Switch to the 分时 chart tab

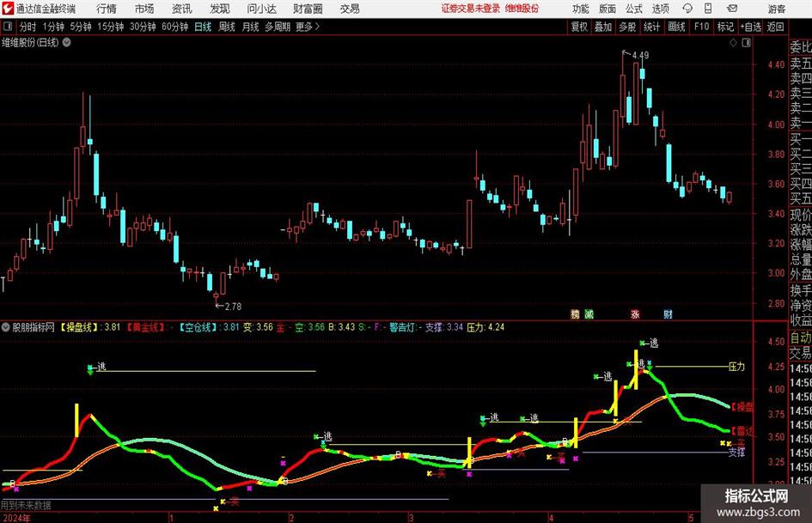pos(27,27)
